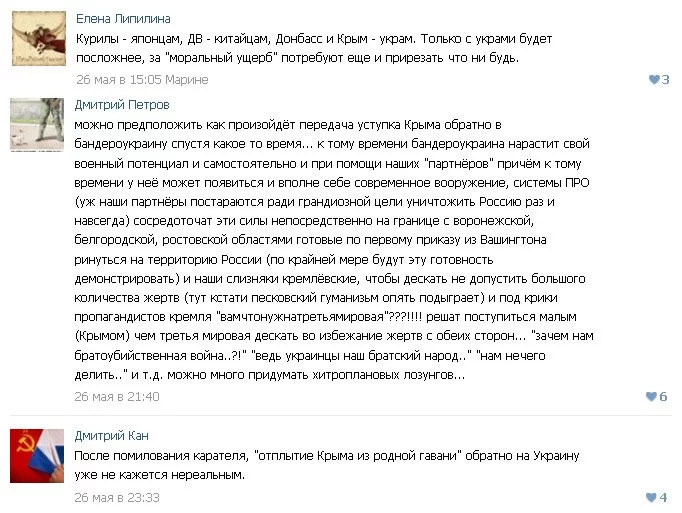This screenshot has width=682, height=513.
Task: Click the heart icon on Дмитрий Петров's comment
Action: [x=652, y=397]
